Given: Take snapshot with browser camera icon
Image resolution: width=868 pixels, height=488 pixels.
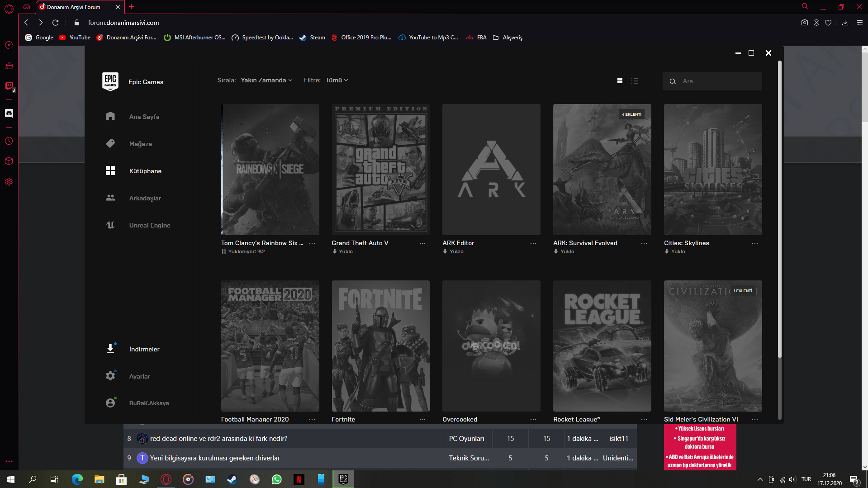Looking at the screenshot, I should click(805, 23).
